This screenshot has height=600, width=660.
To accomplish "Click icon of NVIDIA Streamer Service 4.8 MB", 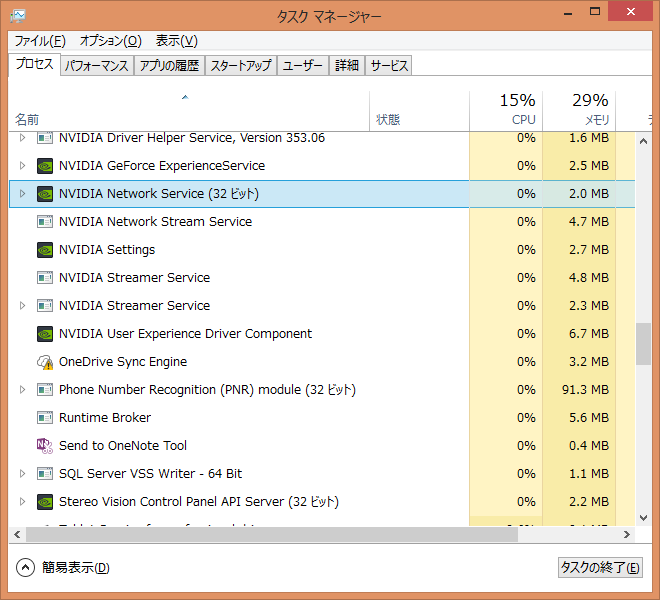I will (x=45, y=278).
